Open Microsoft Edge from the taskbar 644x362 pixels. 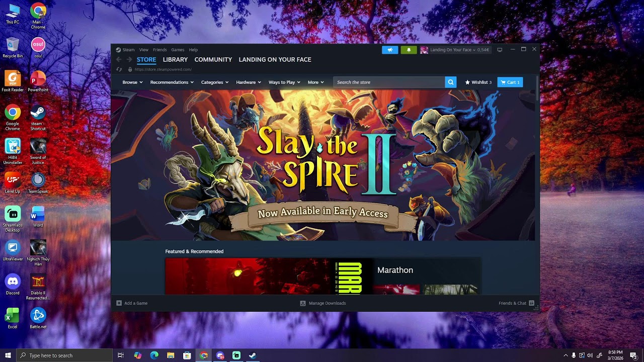154,355
